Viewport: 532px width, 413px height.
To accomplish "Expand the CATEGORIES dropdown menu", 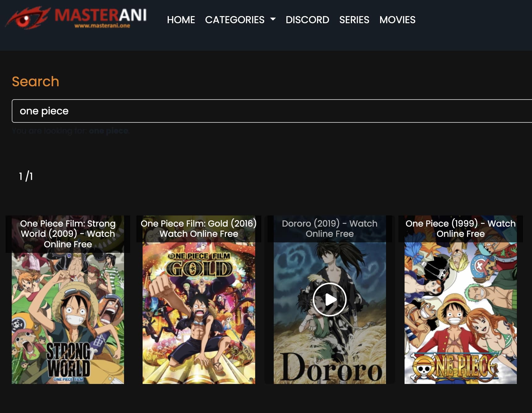I will [x=235, y=20].
